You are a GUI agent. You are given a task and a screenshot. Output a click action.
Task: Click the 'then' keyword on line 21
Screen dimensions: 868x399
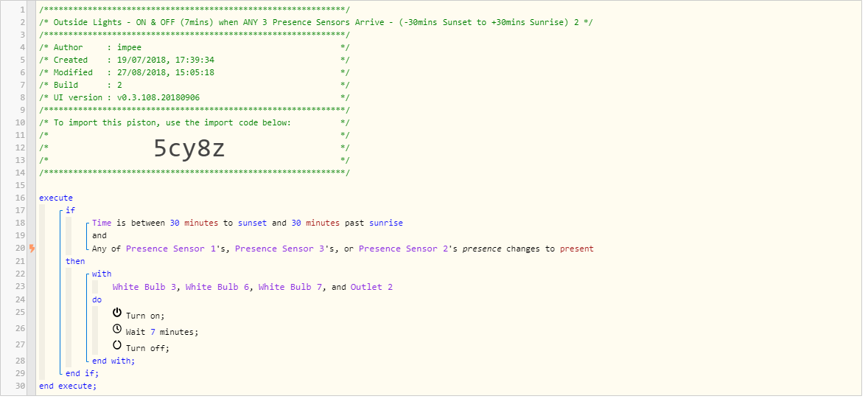coord(75,262)
